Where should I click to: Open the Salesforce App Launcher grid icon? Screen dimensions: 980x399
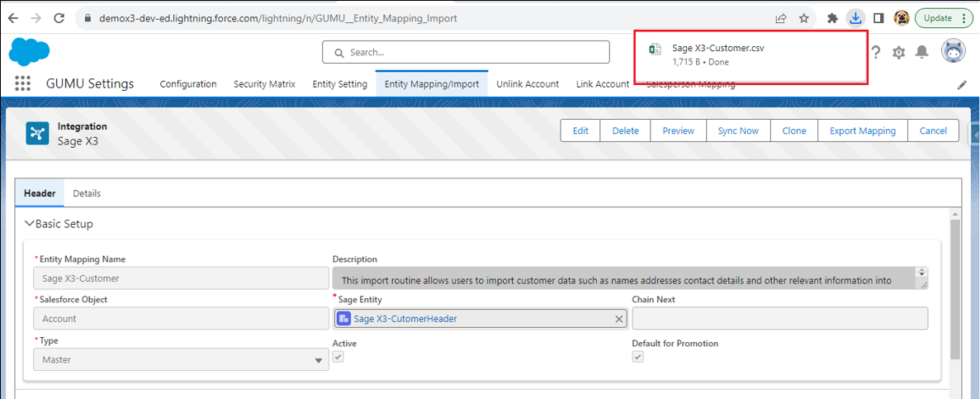[x=22, y=83]
